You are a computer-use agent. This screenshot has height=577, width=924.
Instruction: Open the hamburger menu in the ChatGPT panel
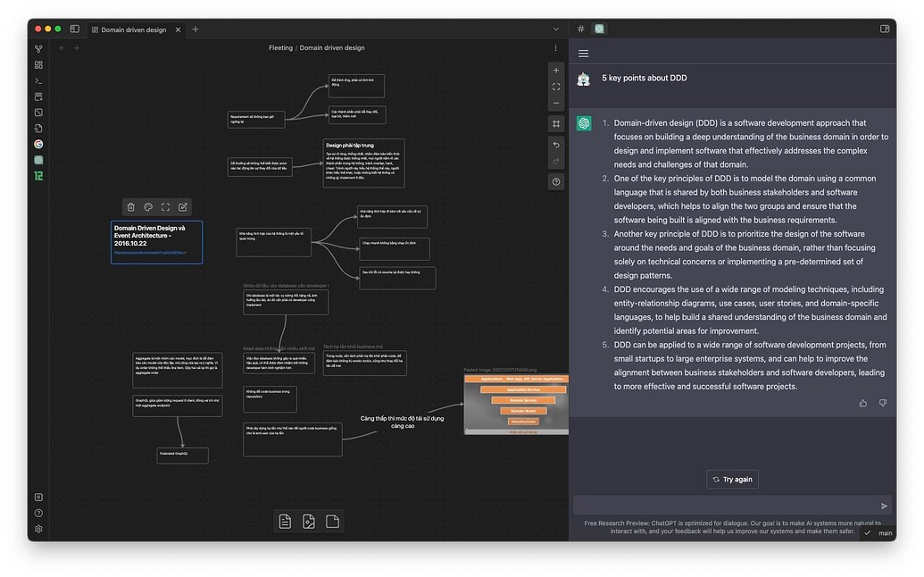(583, 52)
